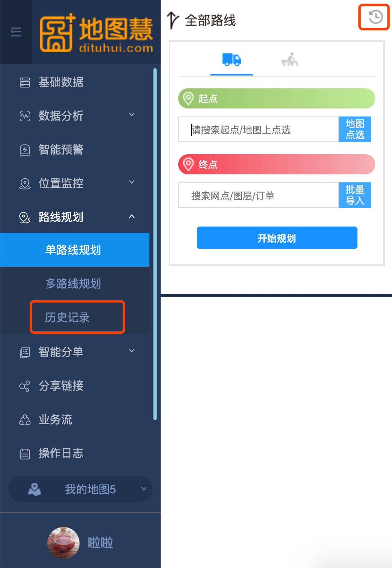This screenshot has width=392, height=568.
Task: Collapse the 路线规划 menu chevron
Action: pyautogui.click(x=132, y=217)
